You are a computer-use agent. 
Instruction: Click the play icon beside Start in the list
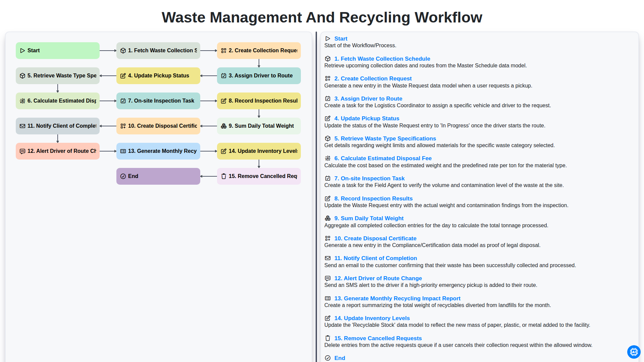click(328, 39)
